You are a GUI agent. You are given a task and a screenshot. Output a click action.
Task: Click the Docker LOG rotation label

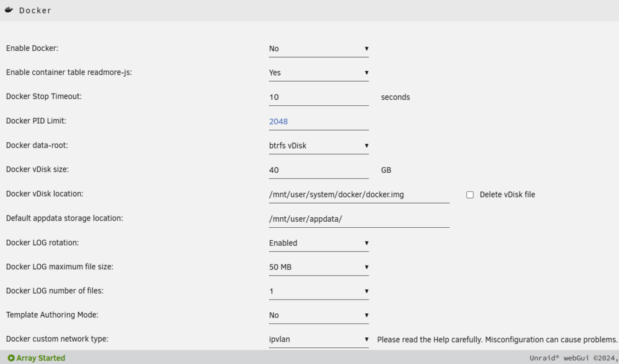pos(42,243)
